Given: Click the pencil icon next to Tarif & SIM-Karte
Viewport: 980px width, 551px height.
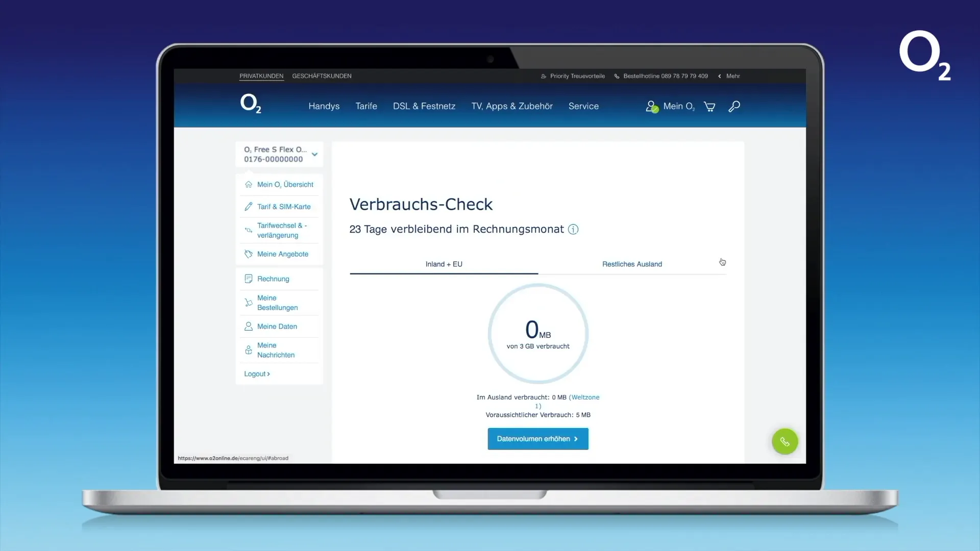Looking at the screenshot, I should [x=249, y=207].
